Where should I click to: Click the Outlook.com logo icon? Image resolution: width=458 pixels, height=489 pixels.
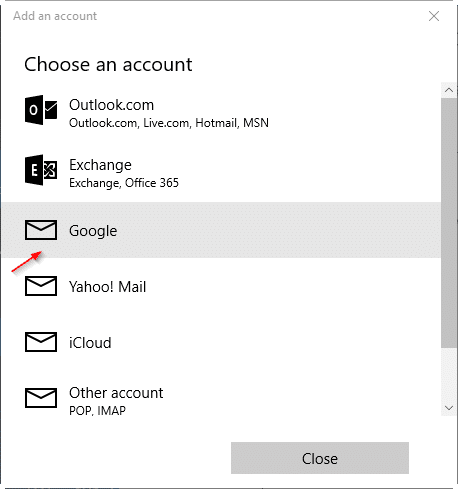[x=41, y=110]
